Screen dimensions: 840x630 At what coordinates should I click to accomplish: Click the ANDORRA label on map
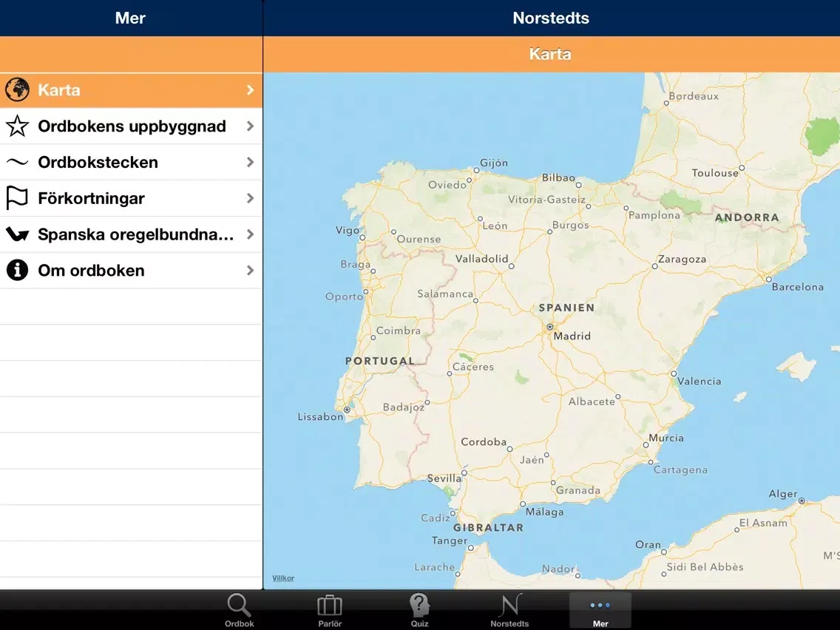(747, 217)
